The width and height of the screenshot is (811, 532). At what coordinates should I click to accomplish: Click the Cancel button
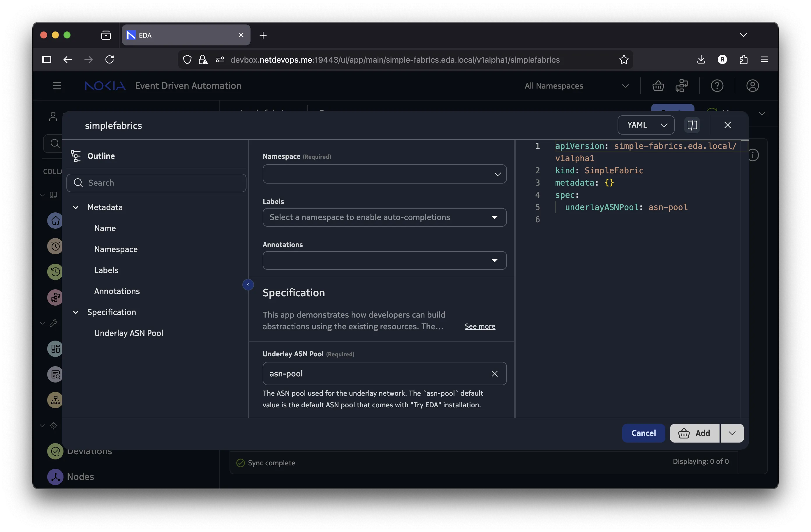(x=643, y=433)
